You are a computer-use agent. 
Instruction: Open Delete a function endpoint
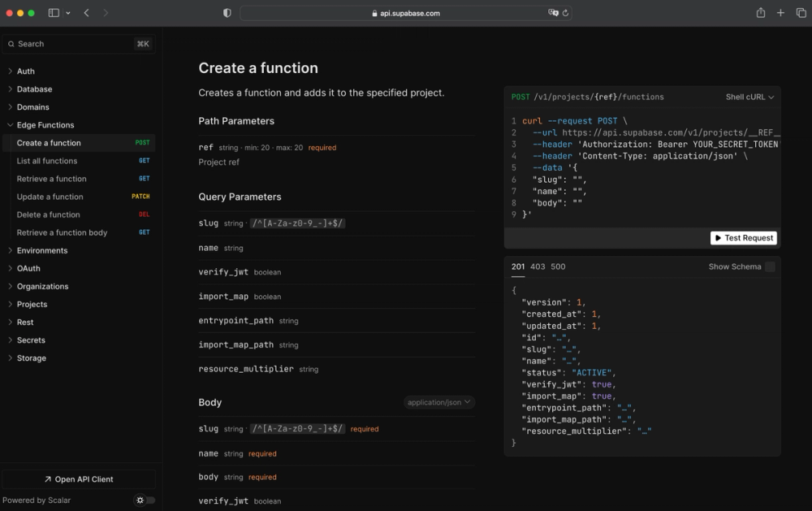click(49, 214)
